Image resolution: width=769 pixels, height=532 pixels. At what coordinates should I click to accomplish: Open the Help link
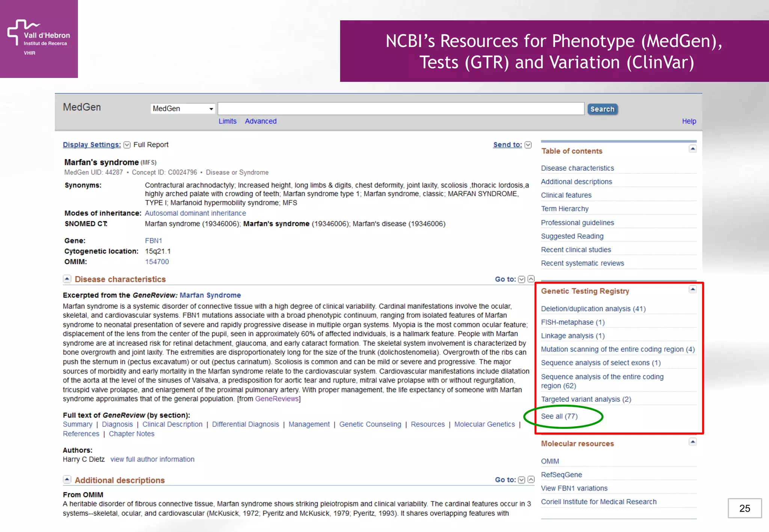point(689,121)
